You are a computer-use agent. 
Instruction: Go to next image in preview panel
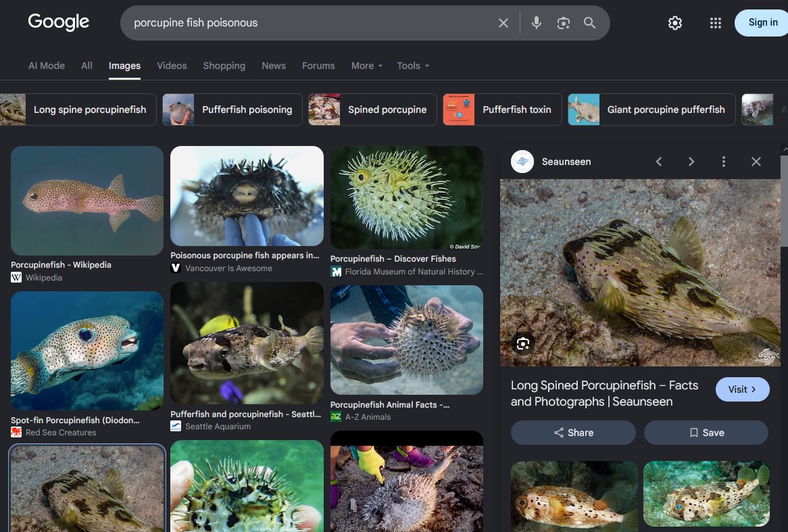[691, 162]
